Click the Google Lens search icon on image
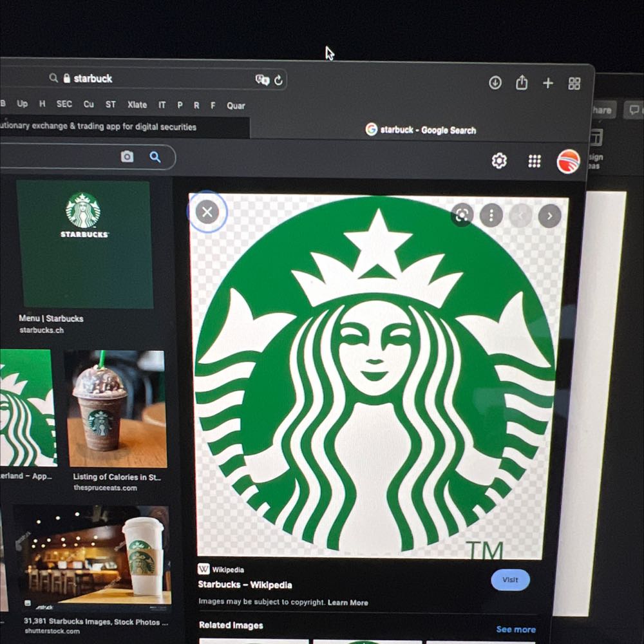 click(x=462, y=215)
